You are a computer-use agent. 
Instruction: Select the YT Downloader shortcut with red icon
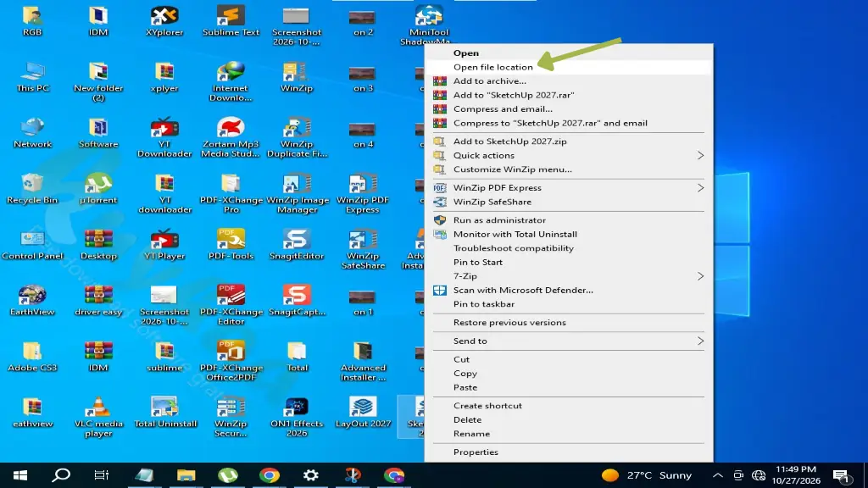[x=164, y=138]
